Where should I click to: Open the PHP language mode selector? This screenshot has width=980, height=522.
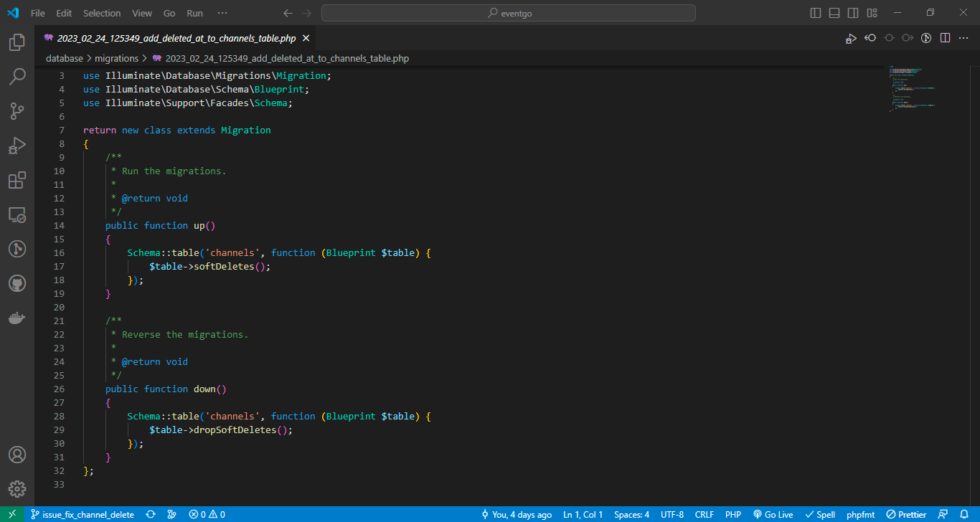[x=733, y=514]
